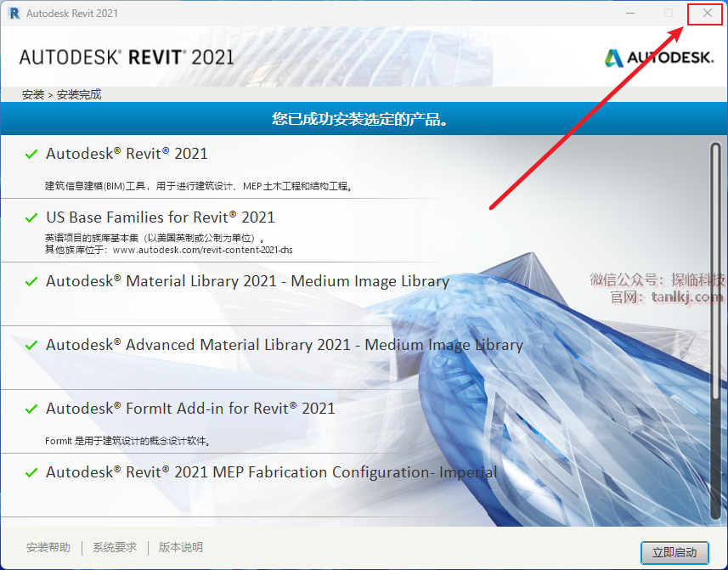Click the disabled maximize window button
Screen dimensions: 728x570
click(x=668, y=13)
